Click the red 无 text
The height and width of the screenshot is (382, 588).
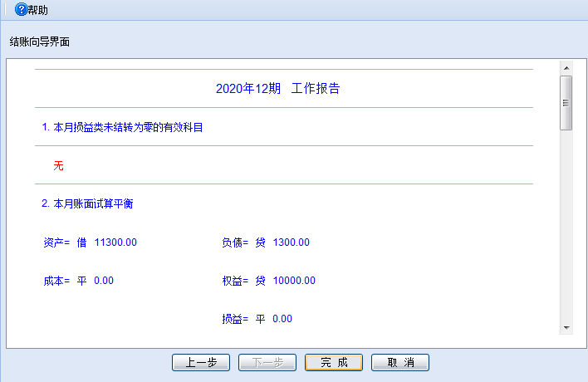pos(58,165)
